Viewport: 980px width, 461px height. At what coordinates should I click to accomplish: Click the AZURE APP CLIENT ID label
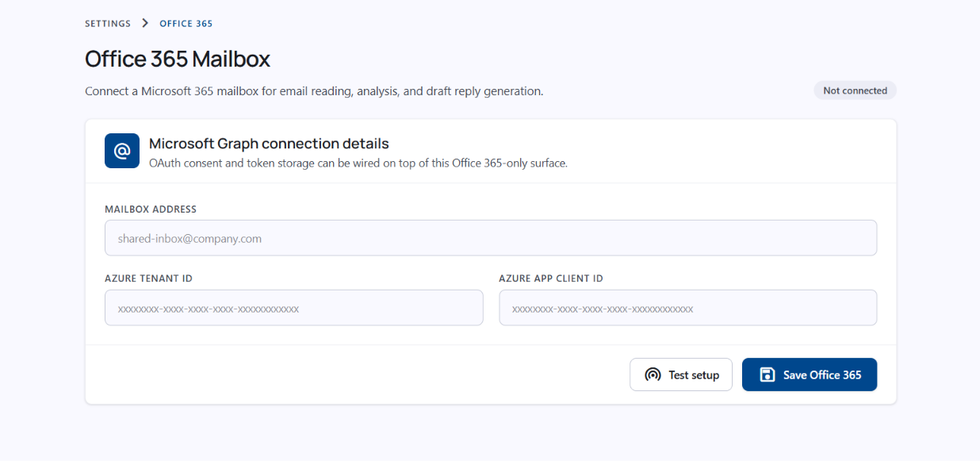click(x=551, y=279)
